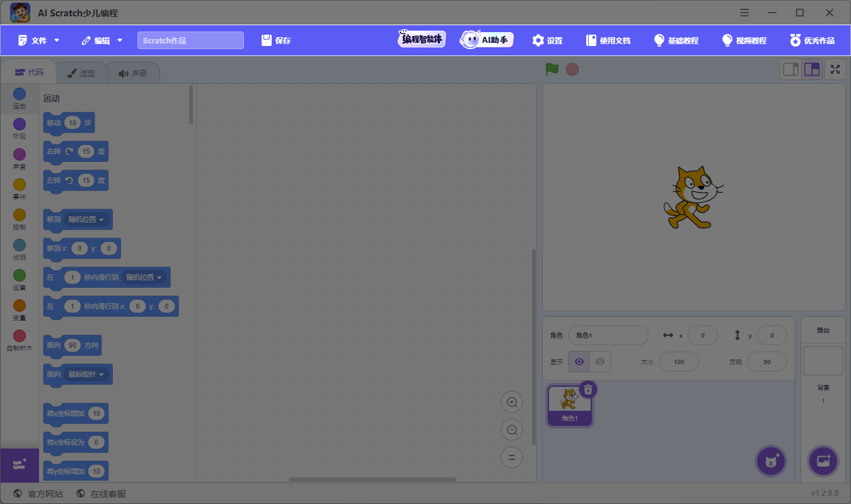
Task: Click the 移动 10 步 block
Action: click(69, 123)
